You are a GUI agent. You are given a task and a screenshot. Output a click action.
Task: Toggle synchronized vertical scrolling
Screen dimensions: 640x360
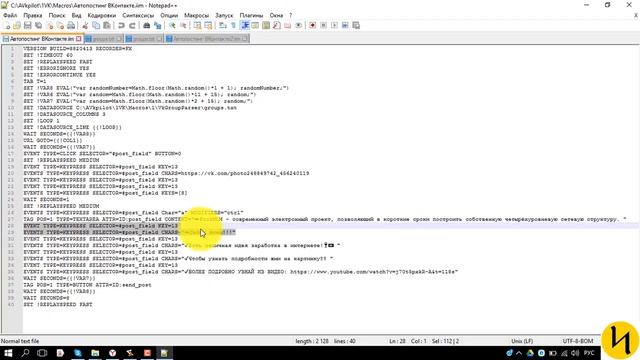click(198, 25)
